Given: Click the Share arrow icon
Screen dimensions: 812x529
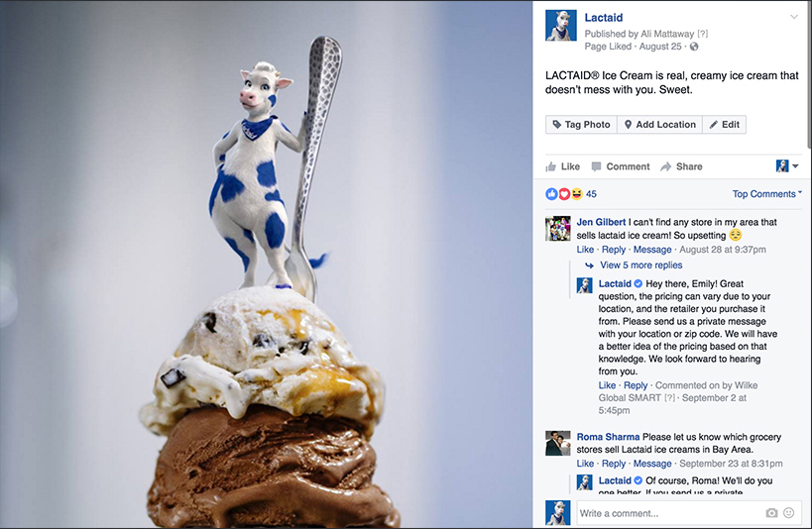Looking at the screenshot, I should 666,166.
